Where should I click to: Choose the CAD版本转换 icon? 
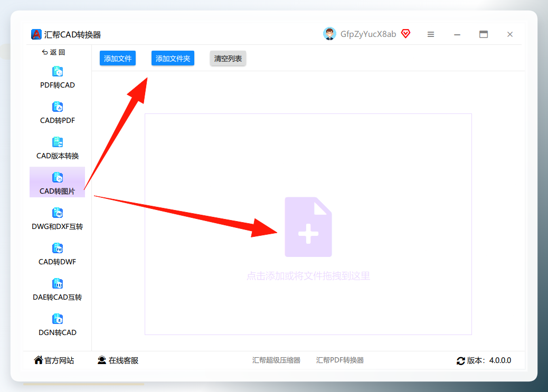(58, 142)
